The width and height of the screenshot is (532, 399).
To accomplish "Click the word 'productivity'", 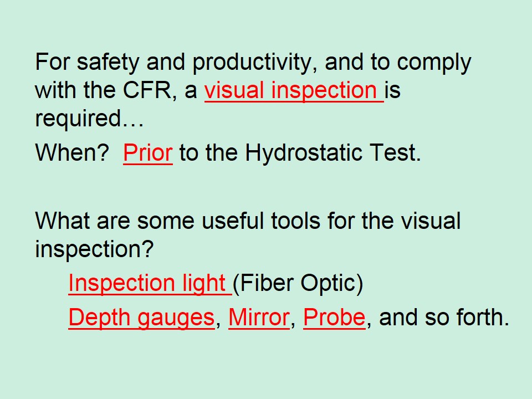I will 255,63.
